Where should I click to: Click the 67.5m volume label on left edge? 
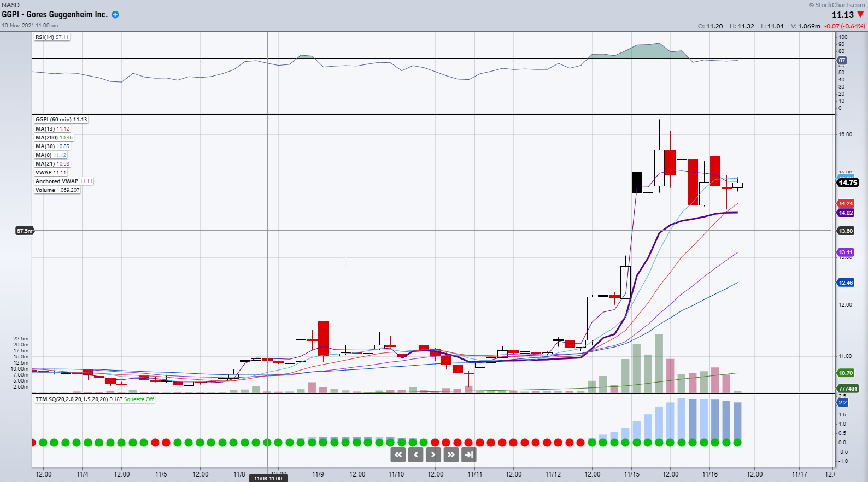click(x=25, y=231)
